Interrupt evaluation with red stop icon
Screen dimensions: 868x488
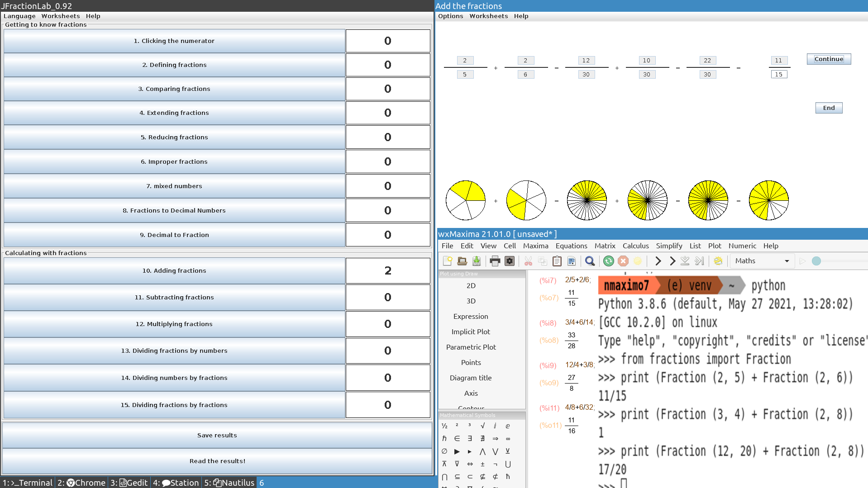[x=623, y=261]
